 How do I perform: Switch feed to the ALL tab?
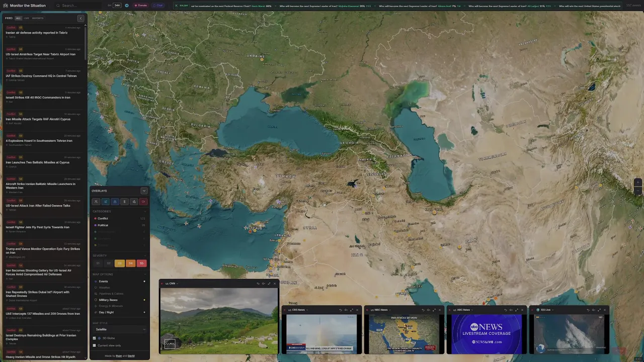pos(18,18)
